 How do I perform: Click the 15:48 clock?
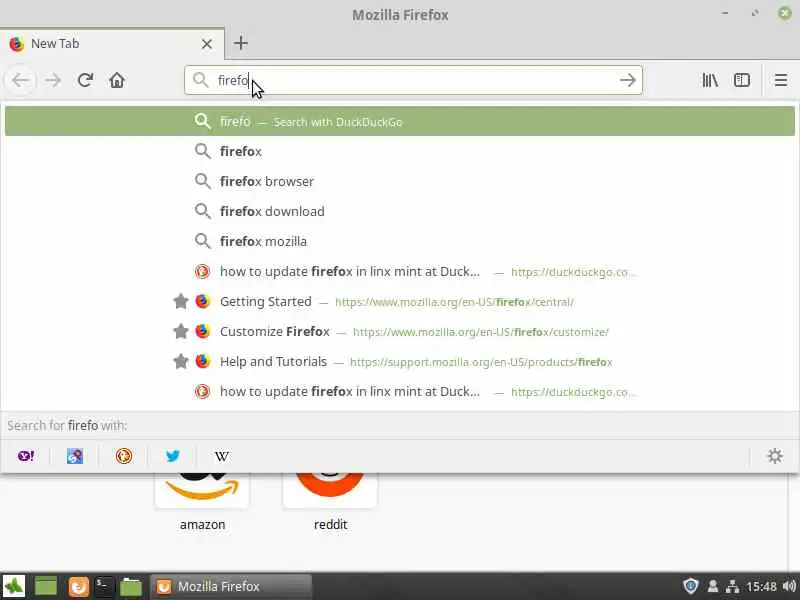click(x=761, y=587)
